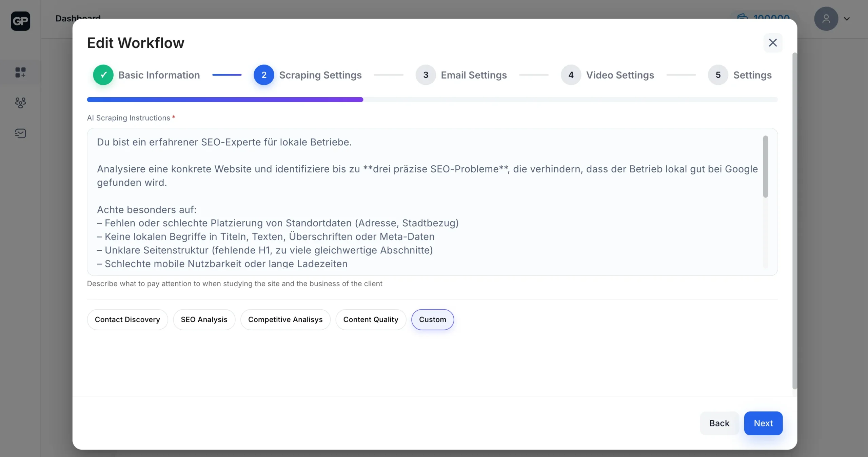Screen dimensions: 868x457
Task: Select the SEO Analysis preset
Action: click(x=204, y=319)
